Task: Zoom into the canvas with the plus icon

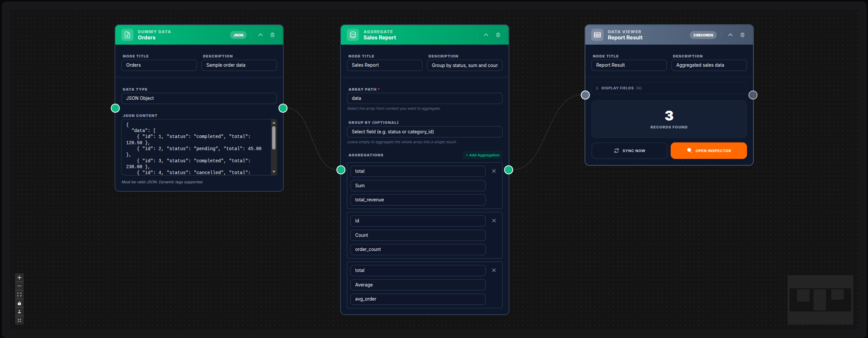Action: 19,277
